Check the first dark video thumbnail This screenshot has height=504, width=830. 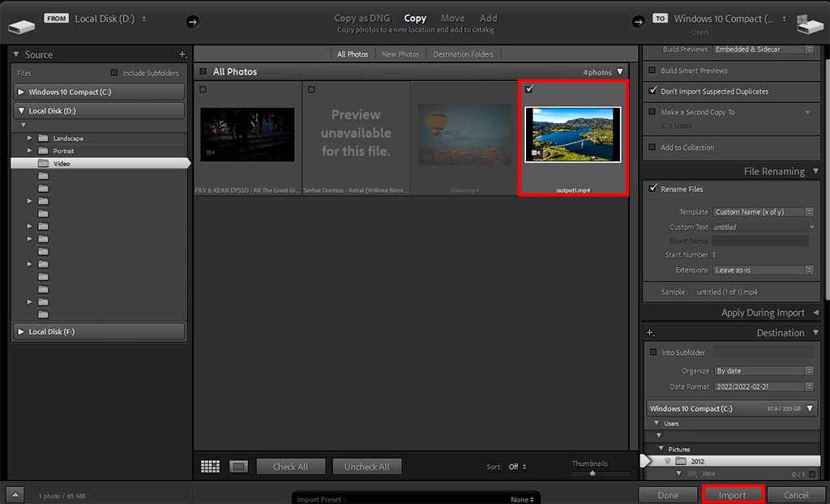coord(203,90)
